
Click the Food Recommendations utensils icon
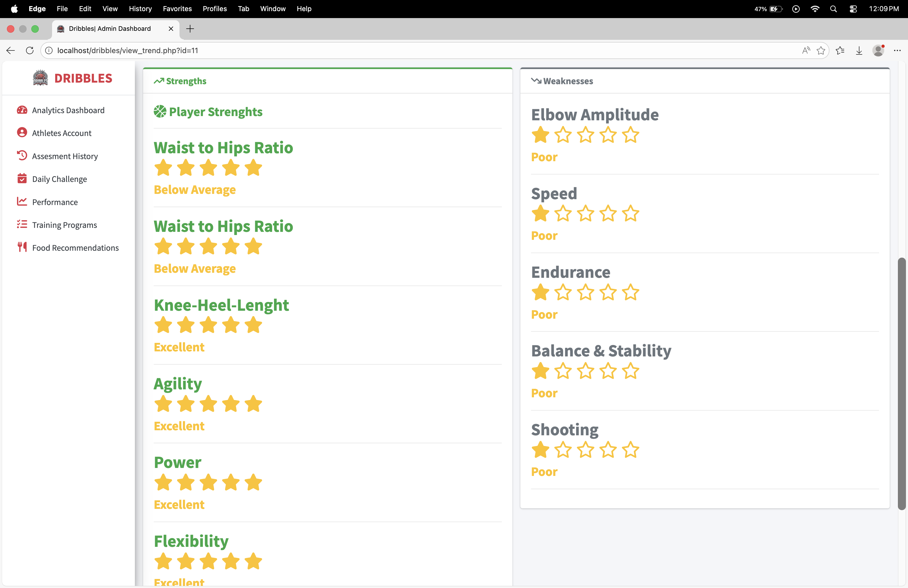point(22,247)
